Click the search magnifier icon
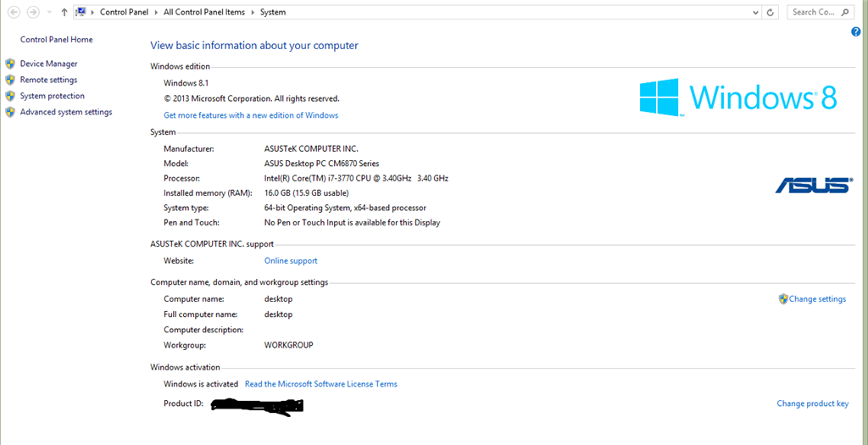The height and width of the screenshot is (445, 868). coord(845,12)
